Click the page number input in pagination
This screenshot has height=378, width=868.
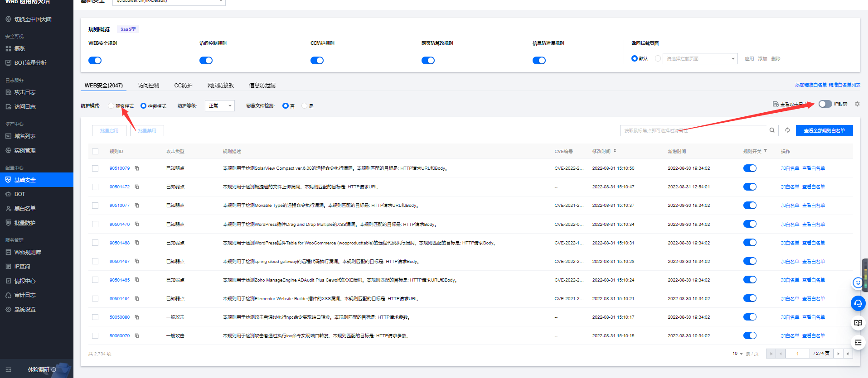tap(798, 354)
